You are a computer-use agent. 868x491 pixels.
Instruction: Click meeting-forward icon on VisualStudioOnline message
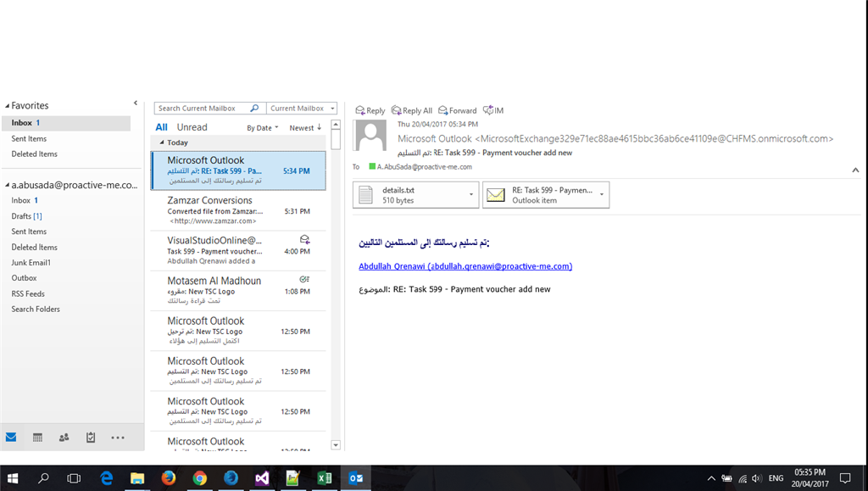coord(304,240)
